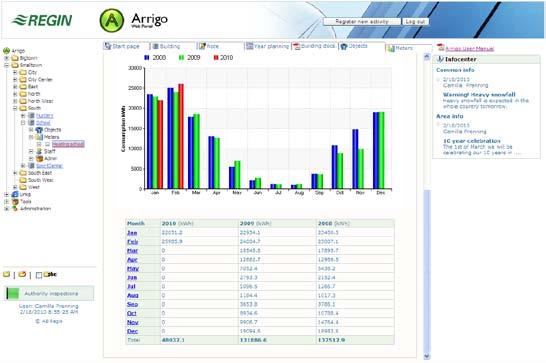Click the abc folder icon below the tree
546x363 pixels.
click(x=49, y=275)
